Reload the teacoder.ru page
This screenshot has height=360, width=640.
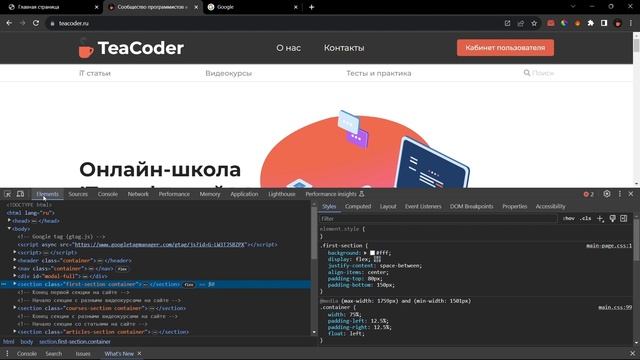point(36,23)
